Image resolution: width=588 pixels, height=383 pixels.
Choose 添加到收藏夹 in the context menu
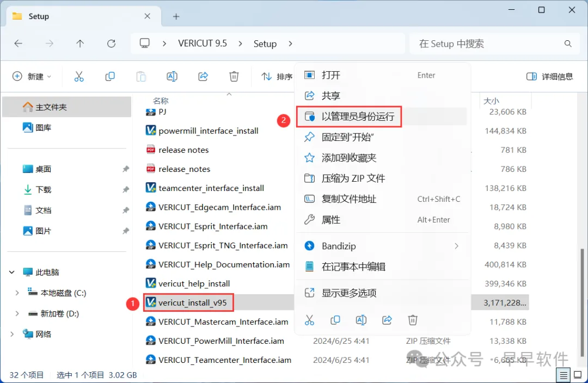[x=382, y=158]
